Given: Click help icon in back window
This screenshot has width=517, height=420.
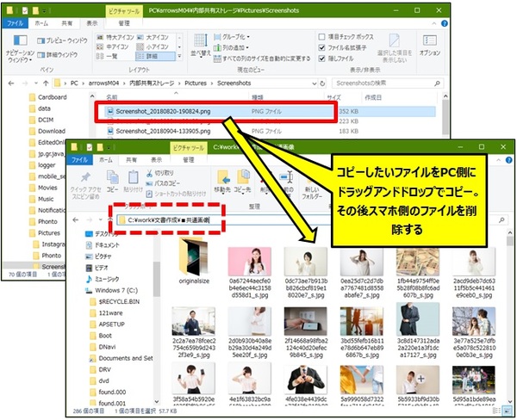Looking at the screenshot, I should 445,23.
